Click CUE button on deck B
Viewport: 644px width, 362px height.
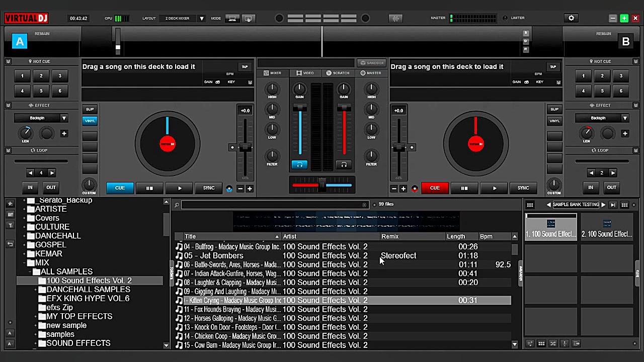[x=434, y=188]
